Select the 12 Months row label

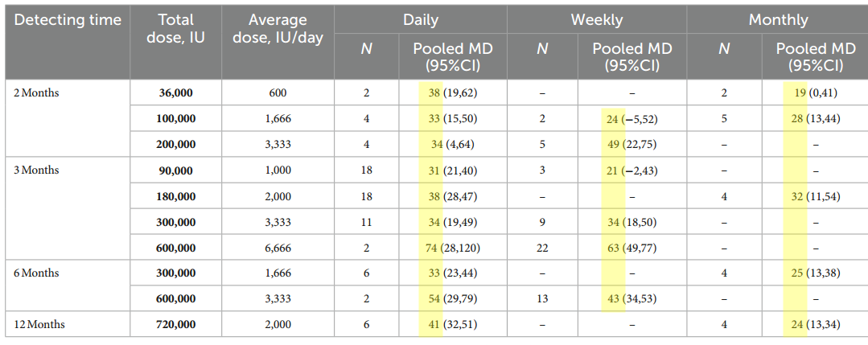pyautogui.click(x=39, y=325)
